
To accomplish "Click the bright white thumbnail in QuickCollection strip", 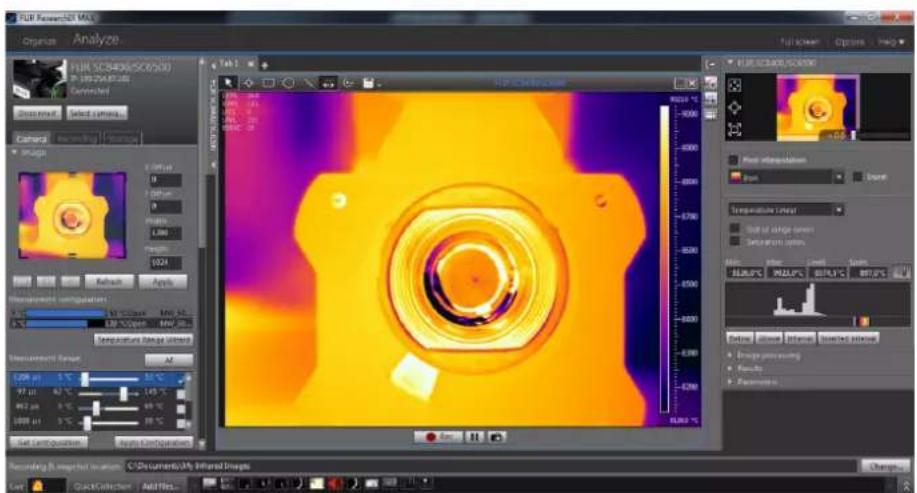I will [316, 484].
